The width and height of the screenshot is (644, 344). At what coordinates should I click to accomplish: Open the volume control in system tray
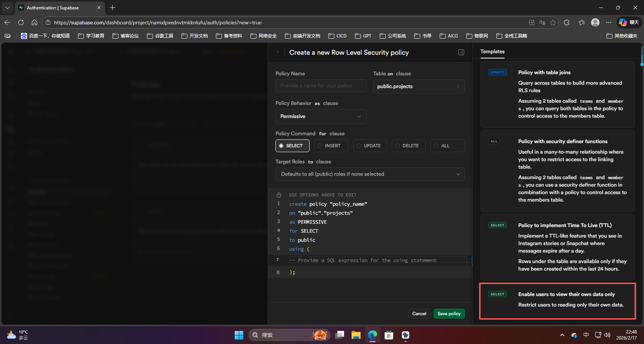click(608, 335)
